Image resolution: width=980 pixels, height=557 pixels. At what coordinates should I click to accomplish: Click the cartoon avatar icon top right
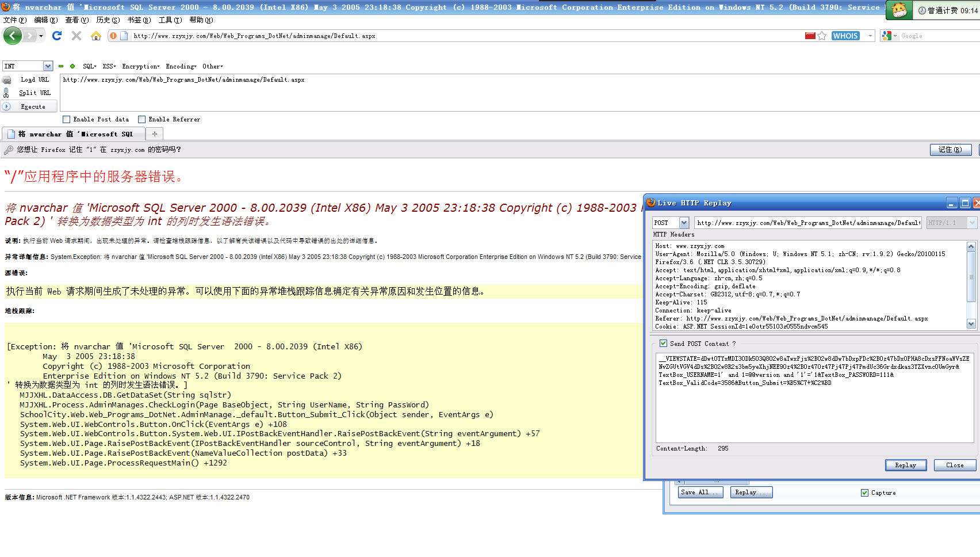point(899,10)
